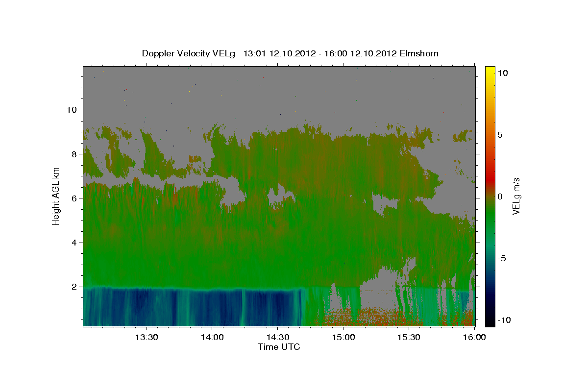Click the colorbar value -5 label
Screen dimensions: 588x392
pos(501,258)
